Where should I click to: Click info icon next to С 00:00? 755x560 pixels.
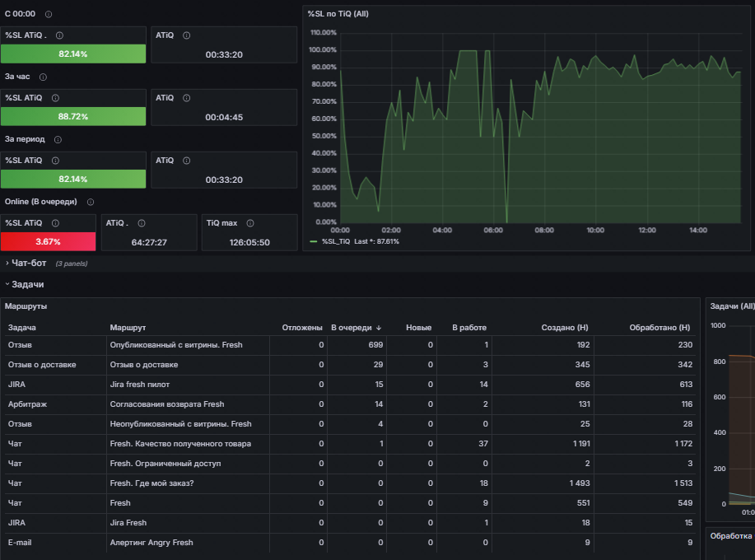point(49,15)
